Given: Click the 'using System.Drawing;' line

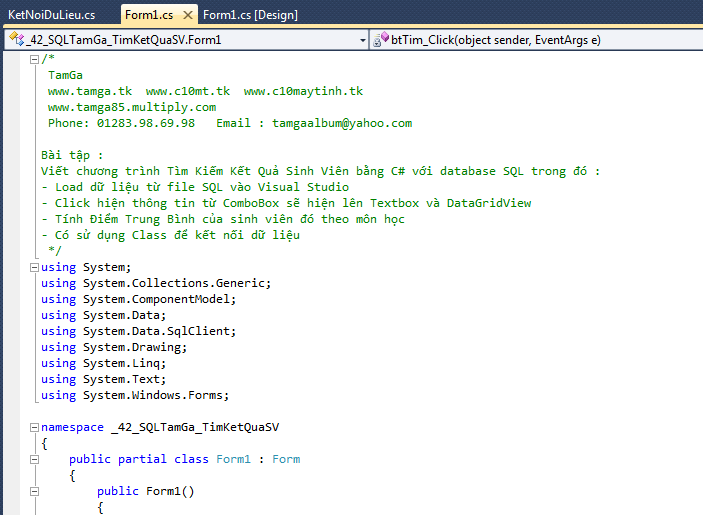Looking at the screenshot, I should [114, 347].
